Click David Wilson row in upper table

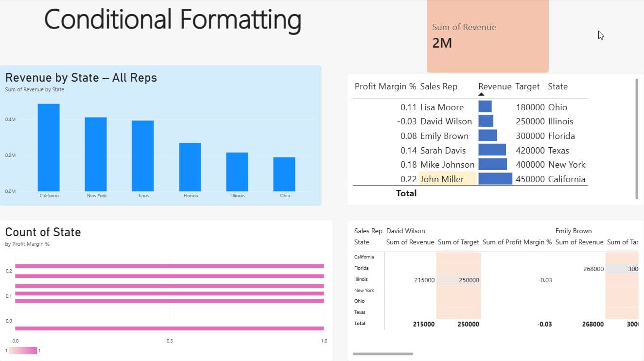coord(446,121)
